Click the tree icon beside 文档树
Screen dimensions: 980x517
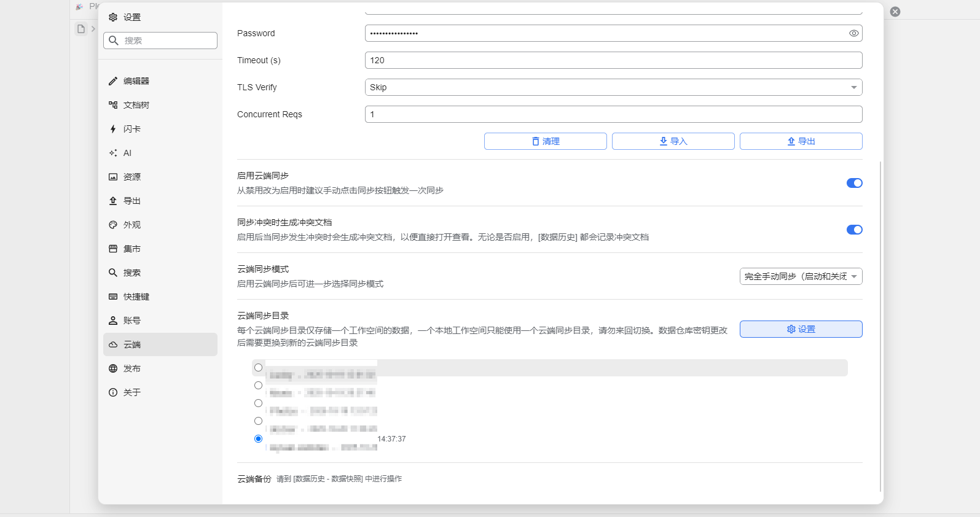pyautogui.click(x=113, y=105)
